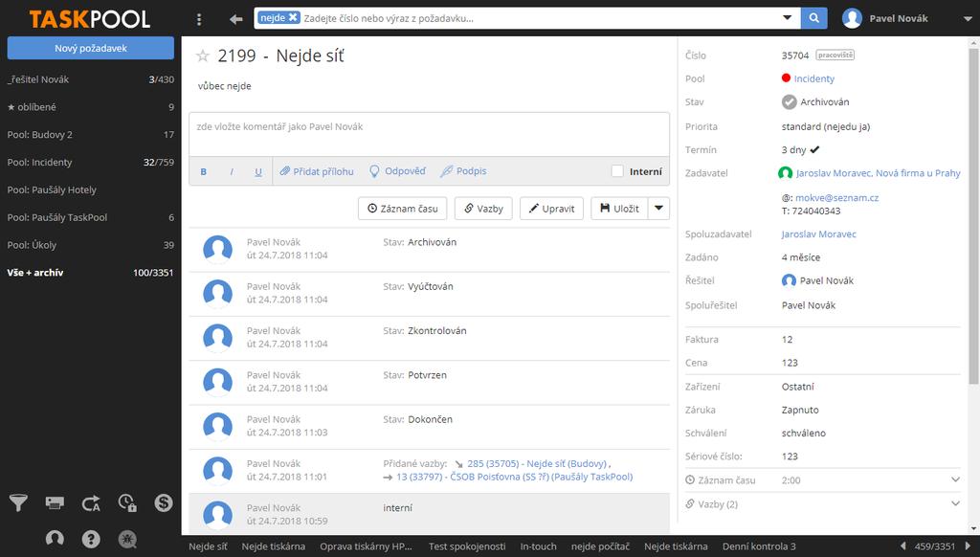Open the Záznam času button
Screen dimensions: 980x557
(x=403, y=209)
